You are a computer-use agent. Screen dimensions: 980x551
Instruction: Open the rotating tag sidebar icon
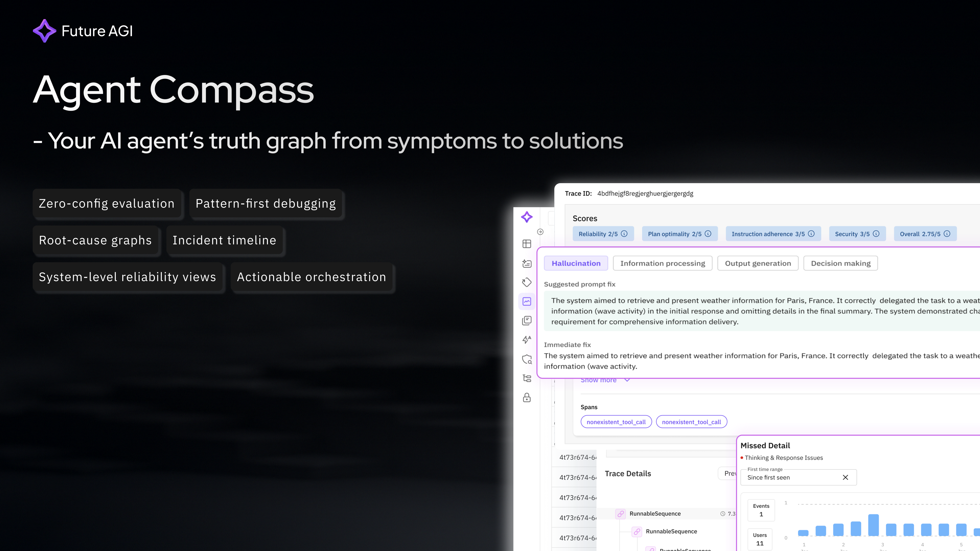526,282
